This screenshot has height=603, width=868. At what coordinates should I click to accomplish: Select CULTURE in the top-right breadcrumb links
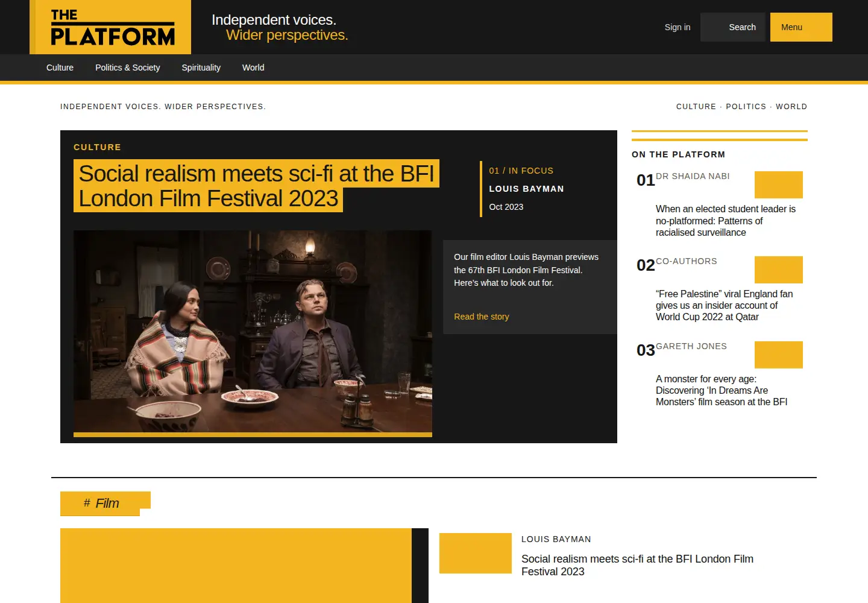pos(696,107)
